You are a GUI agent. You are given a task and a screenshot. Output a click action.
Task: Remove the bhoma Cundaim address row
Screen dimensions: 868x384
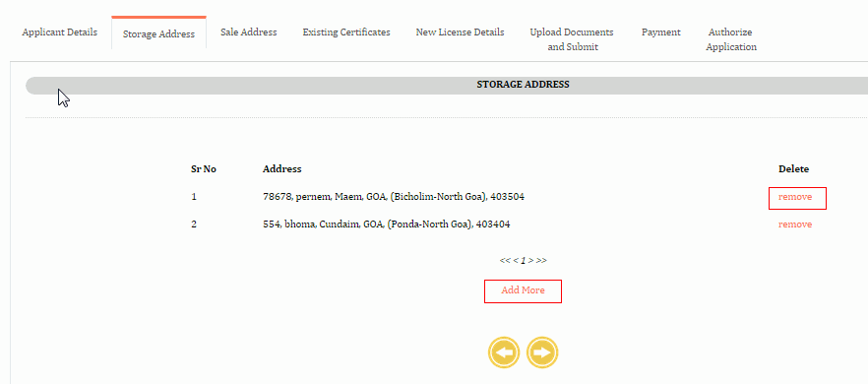(795, 224)
